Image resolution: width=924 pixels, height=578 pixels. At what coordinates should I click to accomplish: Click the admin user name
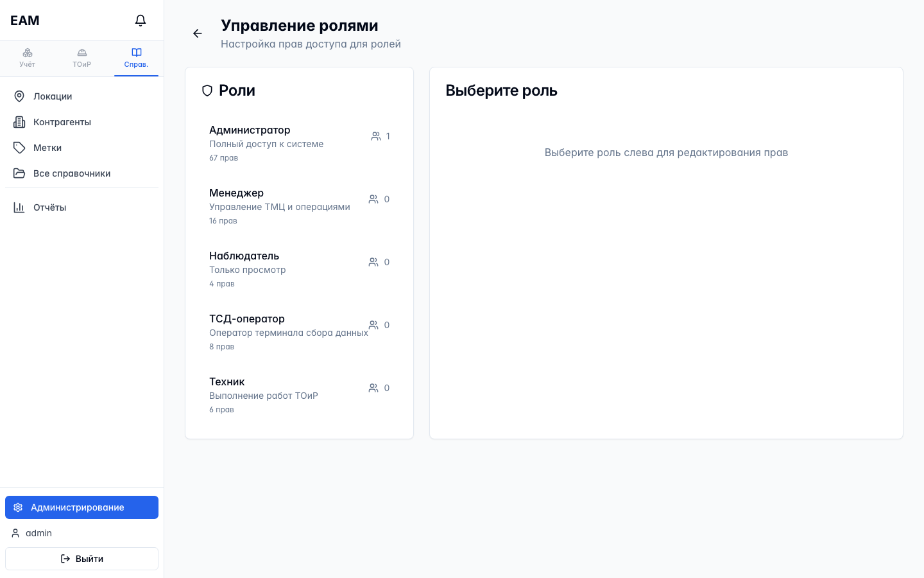pyautogui.click(x=38, y=533)
